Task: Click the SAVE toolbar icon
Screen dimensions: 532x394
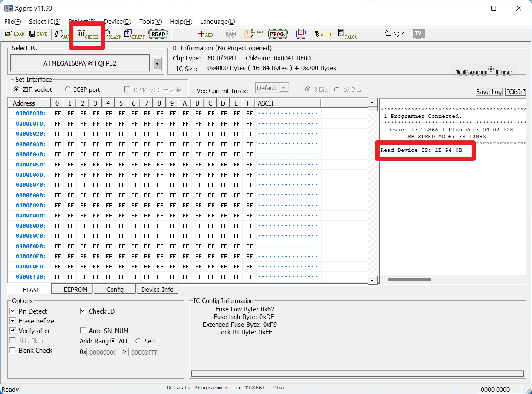Action: click(38, 34)
